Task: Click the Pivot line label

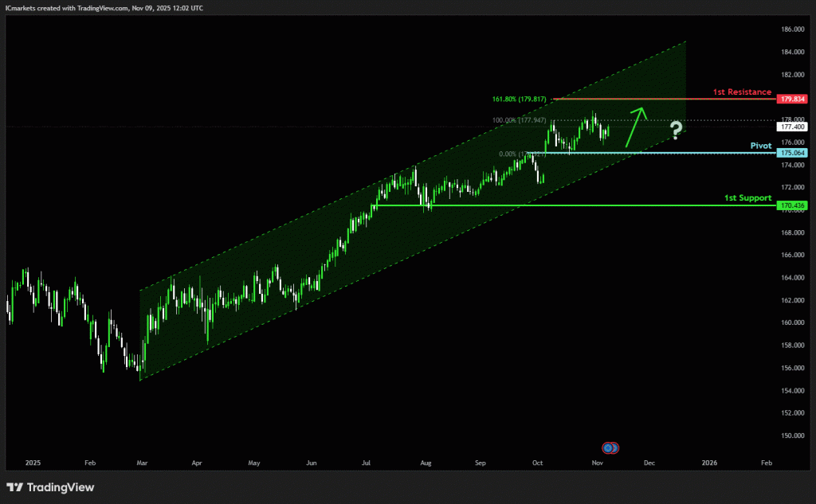Action: click(x=760, y=146)
